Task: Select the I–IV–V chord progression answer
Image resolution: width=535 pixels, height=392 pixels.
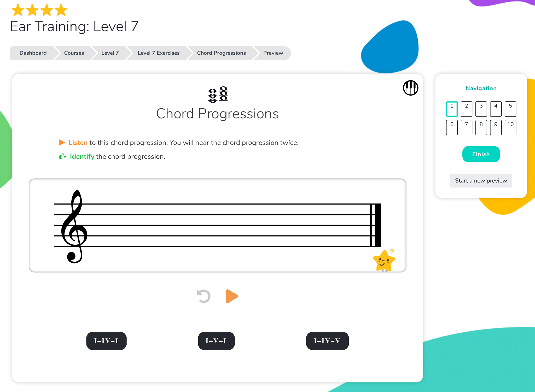Action: point(327,340)
